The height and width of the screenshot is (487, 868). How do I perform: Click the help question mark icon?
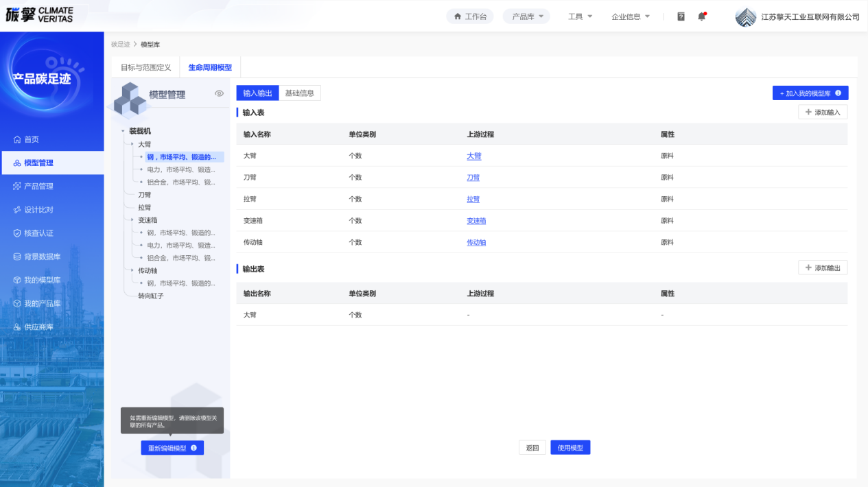click(x=681, y=16)
